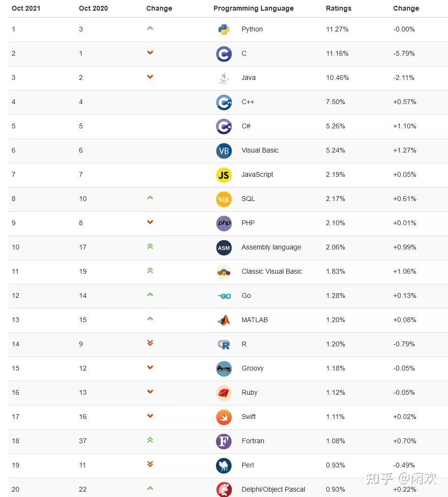Click the green up arrow beside Python
This screenshot has width=448, height=497.
pos(150,28)
